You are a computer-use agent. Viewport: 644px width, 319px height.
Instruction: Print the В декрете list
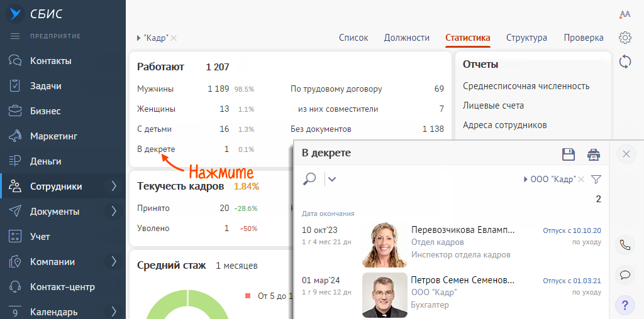[594, 154]
